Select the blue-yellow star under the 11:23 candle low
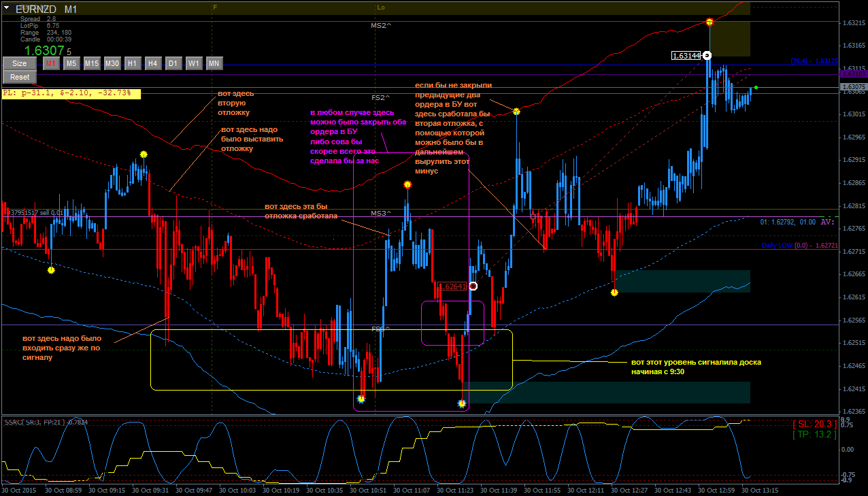Image resolution: width=868 pixels, height=496 pixels. coord(462,404)
